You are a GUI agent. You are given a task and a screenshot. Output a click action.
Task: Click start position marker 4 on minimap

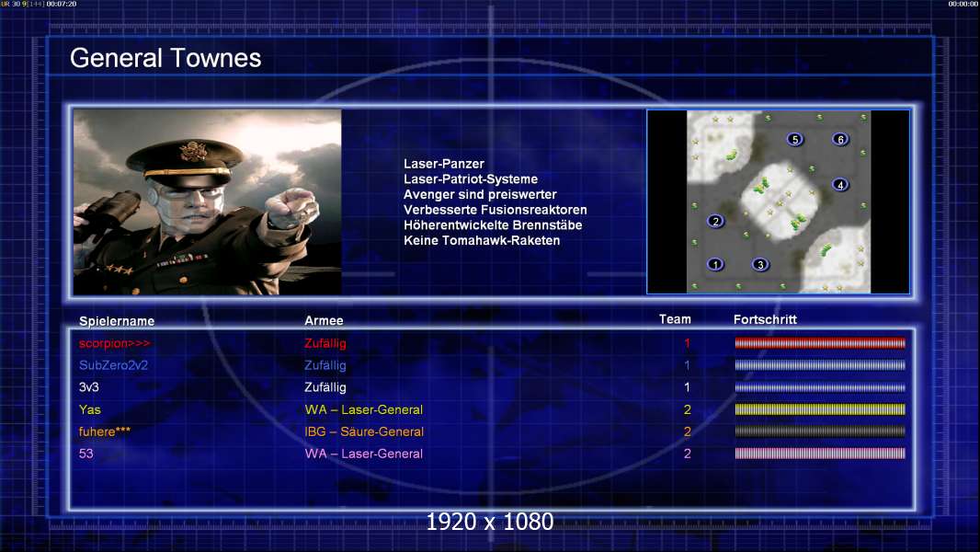(840, 184)
